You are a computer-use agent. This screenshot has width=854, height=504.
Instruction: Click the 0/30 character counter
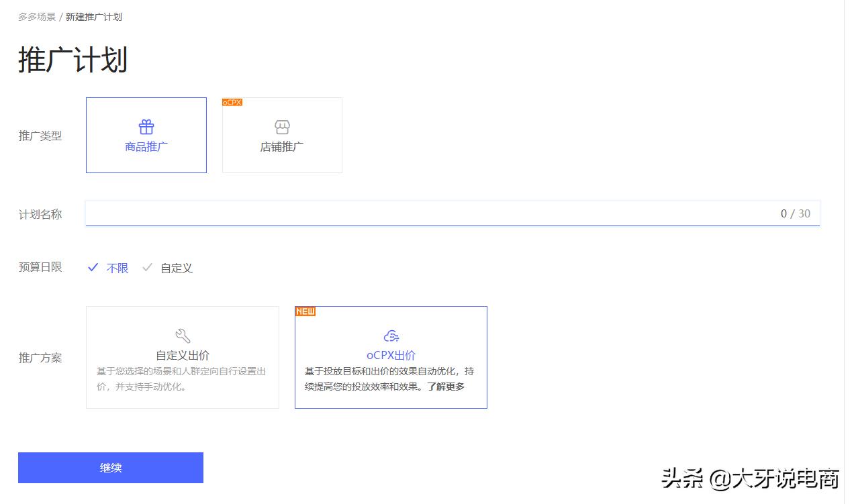pos(797,213)
